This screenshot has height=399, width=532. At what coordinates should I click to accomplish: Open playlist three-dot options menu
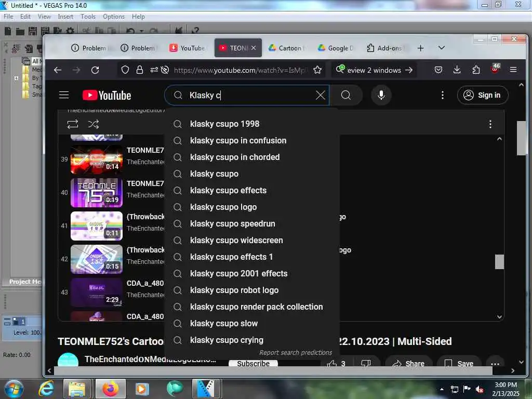pyautogui.click(x=490, y=124)
